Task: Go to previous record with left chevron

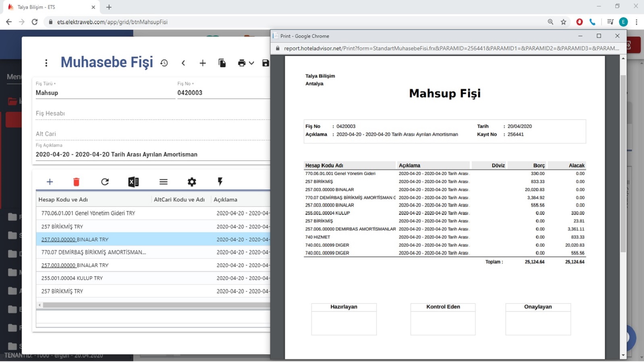Action: tap(184, 63)
